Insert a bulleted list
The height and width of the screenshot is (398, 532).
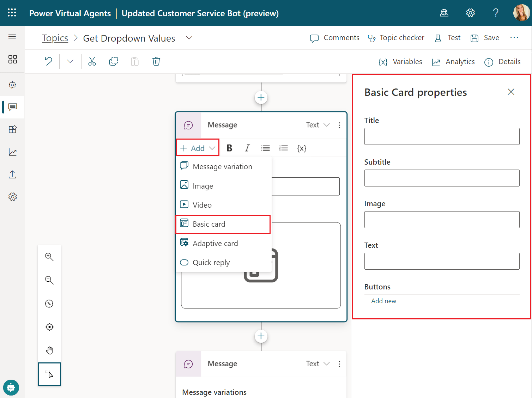266,148
